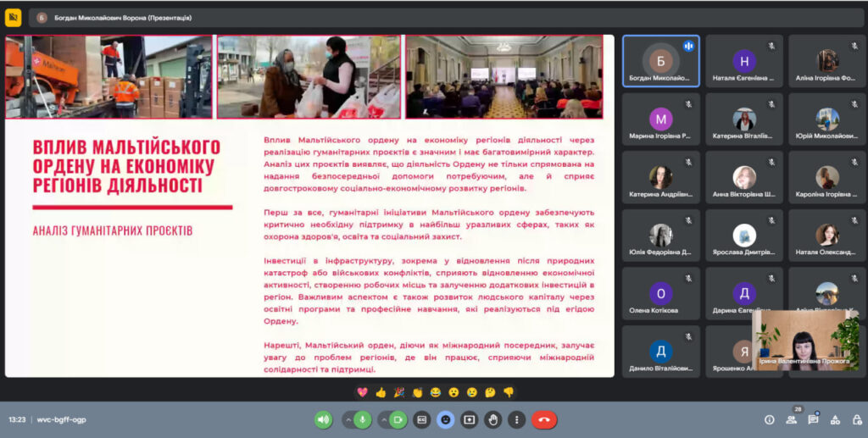Turn on closed captions
This screenshot has width=868, height=438.
[x=422, y=419]
